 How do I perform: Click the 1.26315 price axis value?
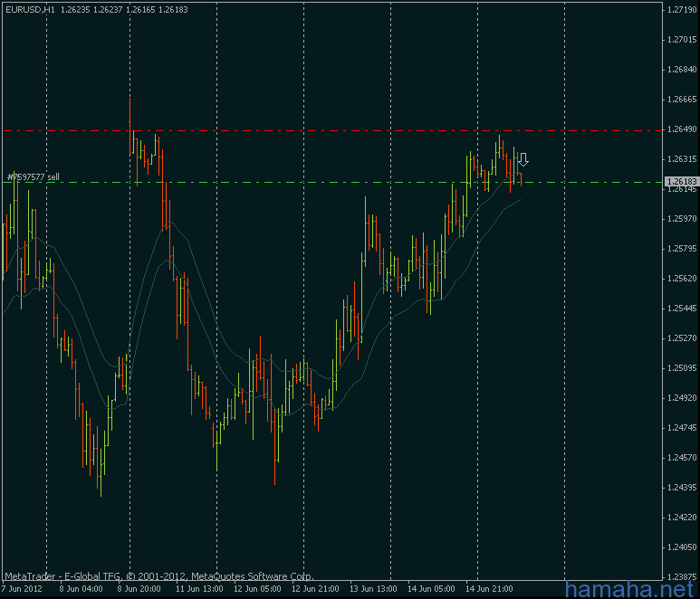[x=682, y=159]
